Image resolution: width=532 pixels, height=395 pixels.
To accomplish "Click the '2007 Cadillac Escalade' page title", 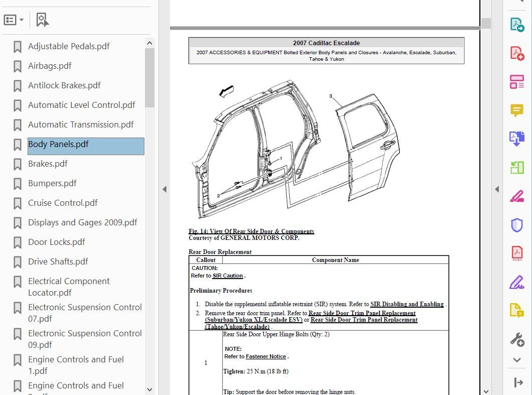I will click(326, 43).
